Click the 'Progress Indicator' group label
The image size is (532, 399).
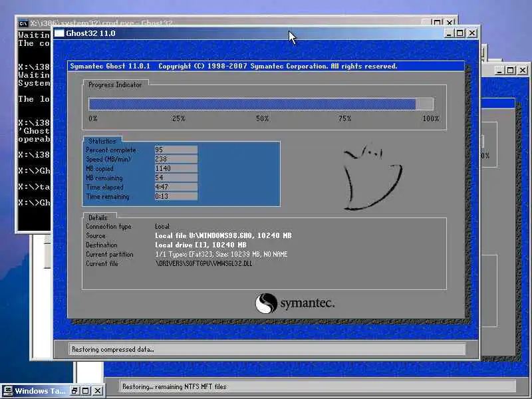115,85
